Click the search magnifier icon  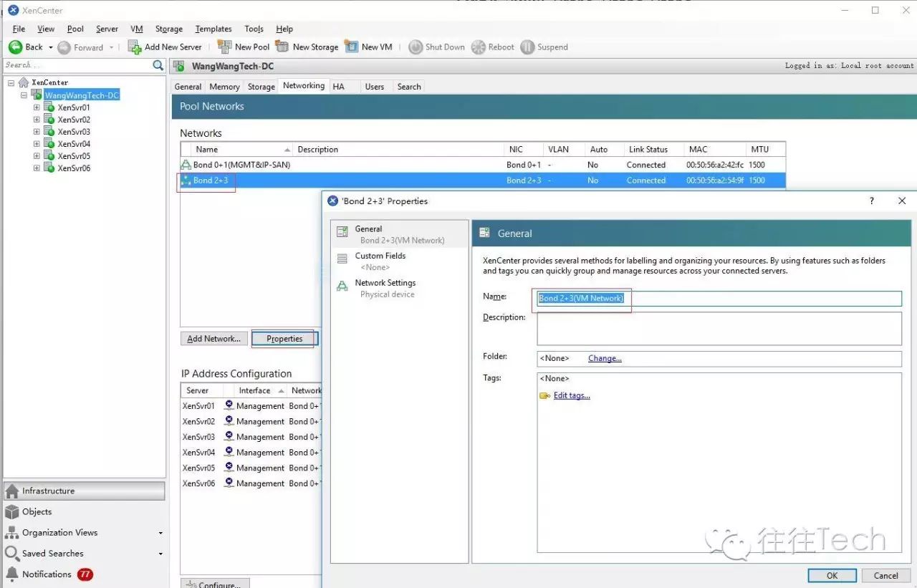coord(158,65)
